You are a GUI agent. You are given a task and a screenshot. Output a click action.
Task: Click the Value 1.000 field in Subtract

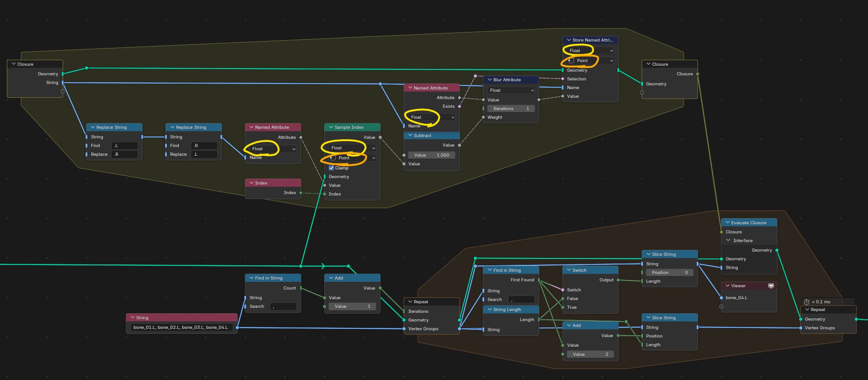[431, 155]
